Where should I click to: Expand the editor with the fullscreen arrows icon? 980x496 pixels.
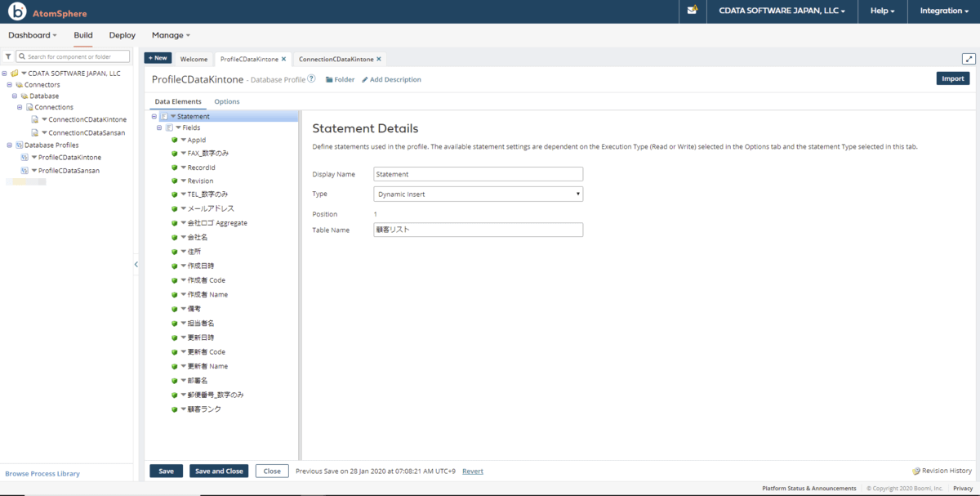[969, 59]
